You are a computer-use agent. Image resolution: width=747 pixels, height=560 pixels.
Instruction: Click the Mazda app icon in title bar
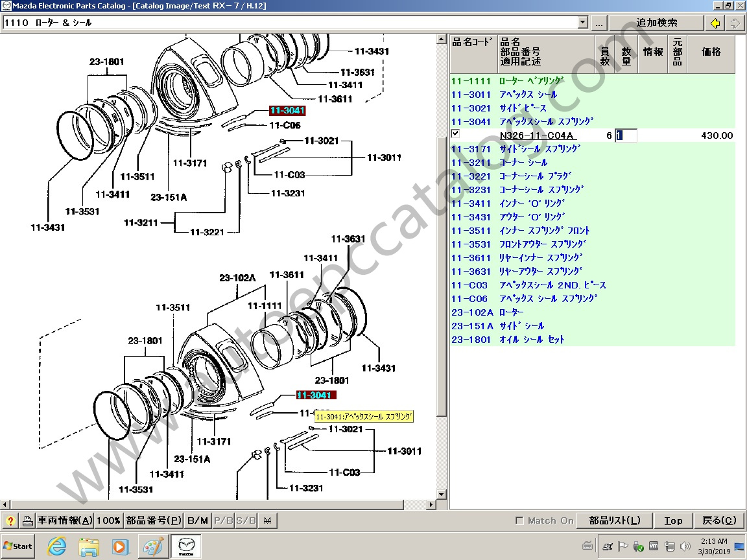(6, 6)
